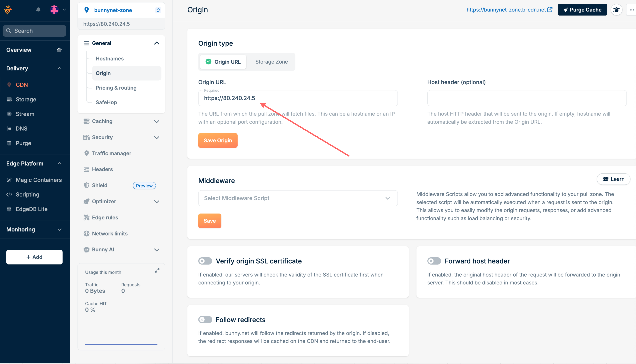Click the Purge Cache button
The image size is (636, 364).
(x=582, y=10)
